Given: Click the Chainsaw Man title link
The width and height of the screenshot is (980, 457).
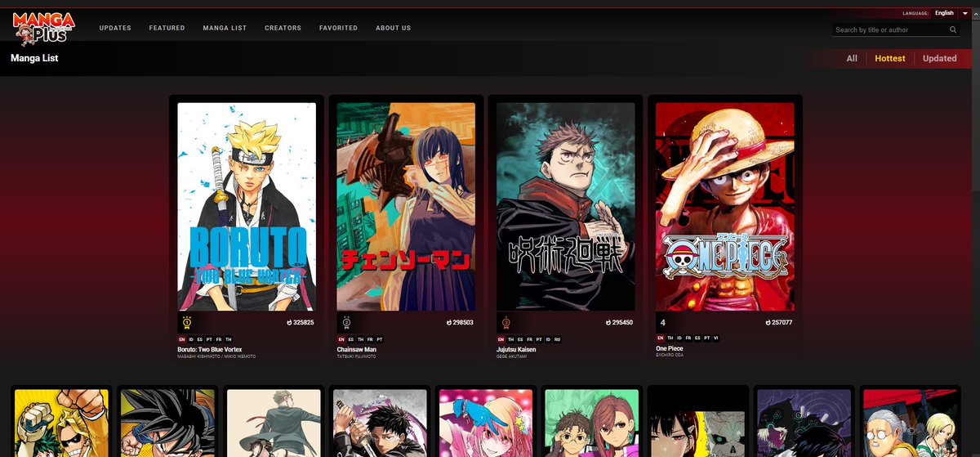Looking at the screenshot, I should point(359,349).
